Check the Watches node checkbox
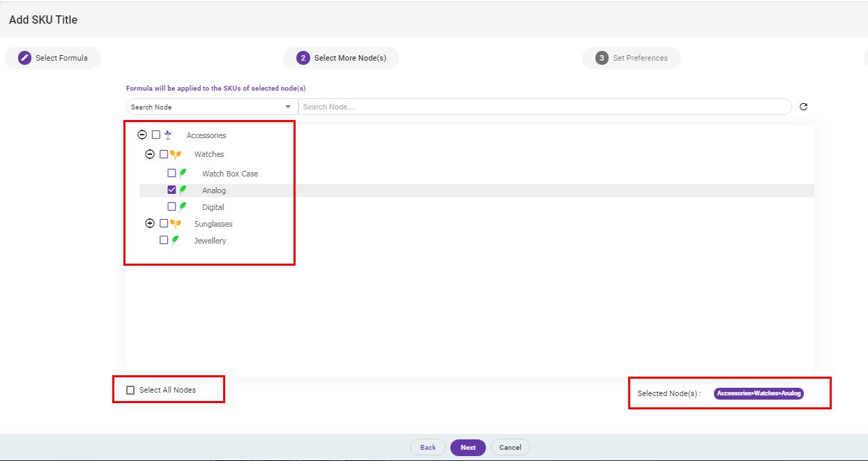Image resolution: width=868 pixels, height=461 pixels. pos(164,154)
